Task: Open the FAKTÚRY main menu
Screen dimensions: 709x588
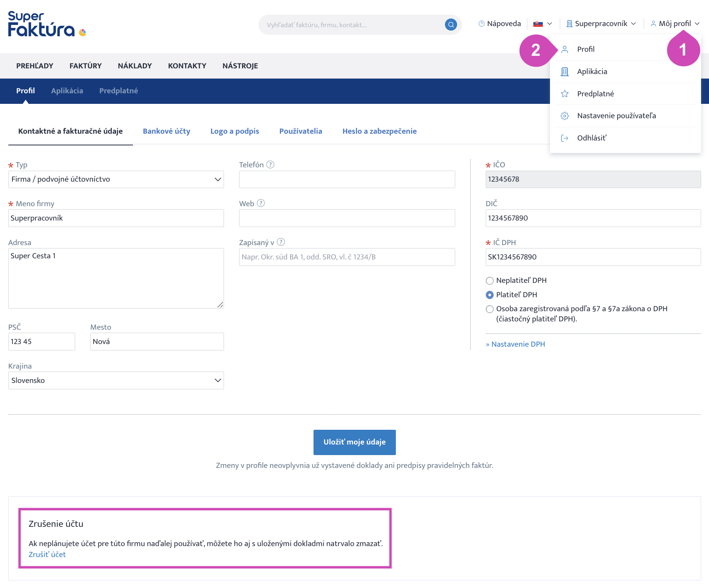Action: 85,66
